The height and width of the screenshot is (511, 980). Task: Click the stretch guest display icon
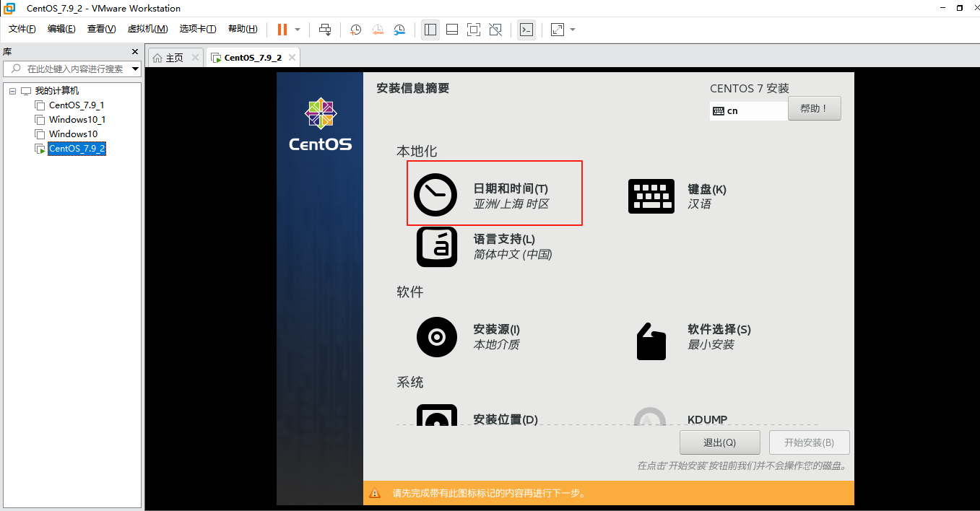[557, 30]
